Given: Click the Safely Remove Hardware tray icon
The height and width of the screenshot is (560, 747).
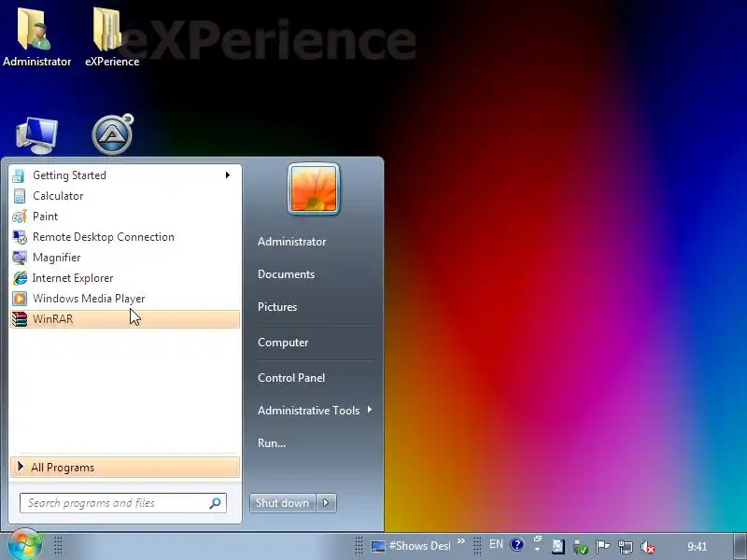Looking at the screenshot, I should [580, 547].
